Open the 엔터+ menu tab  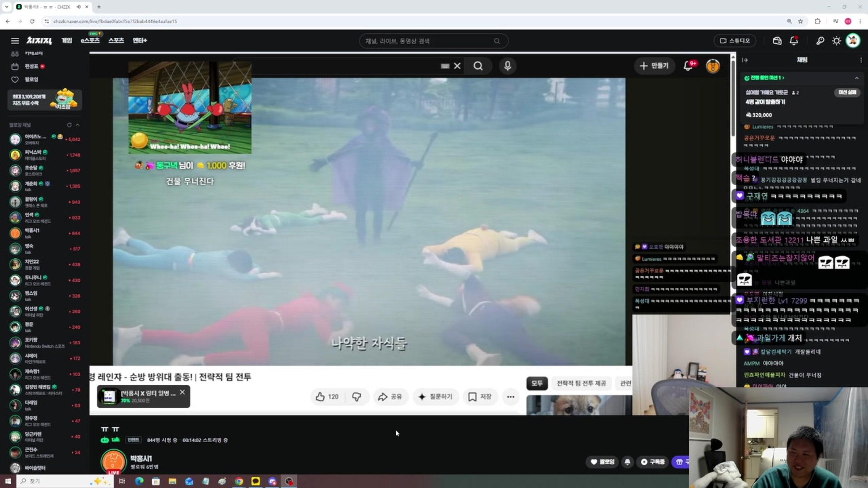pos(140,40)
